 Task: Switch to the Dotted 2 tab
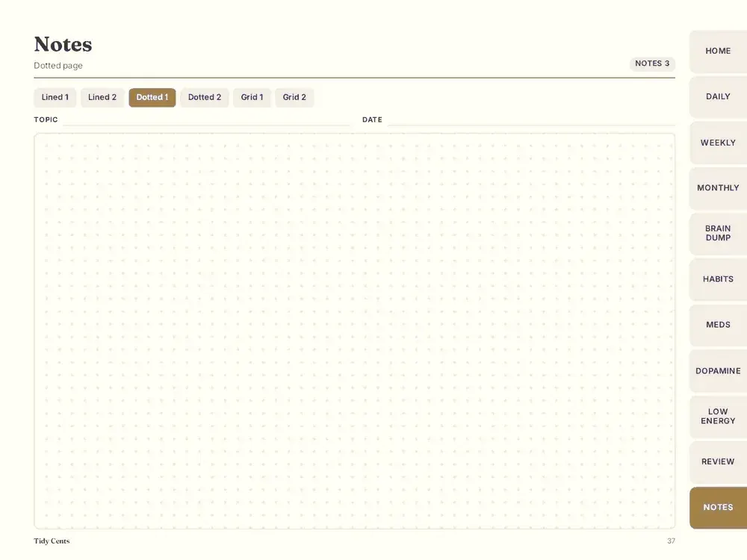tap(205, 98)
